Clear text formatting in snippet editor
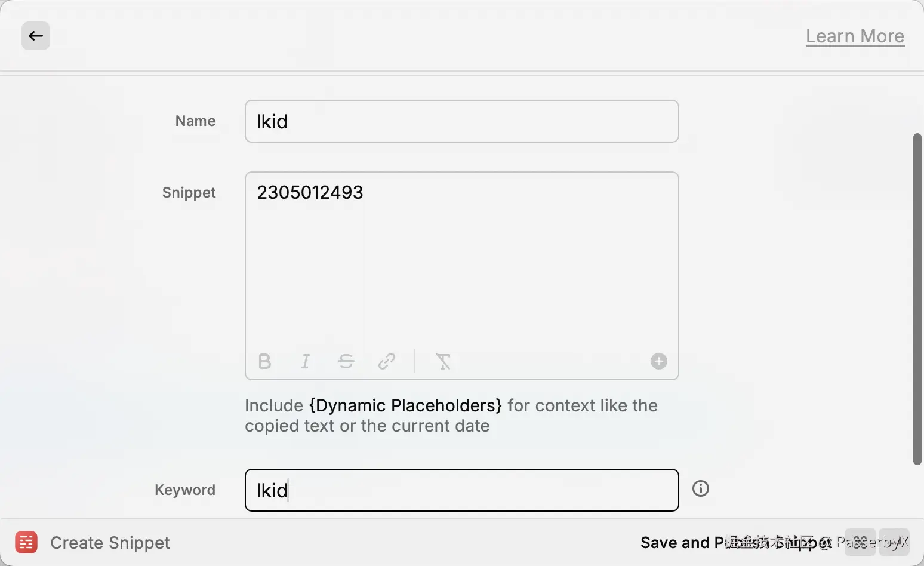Image resolution: width=924 pixels, height=566 pixels. [x=443, y=361]
